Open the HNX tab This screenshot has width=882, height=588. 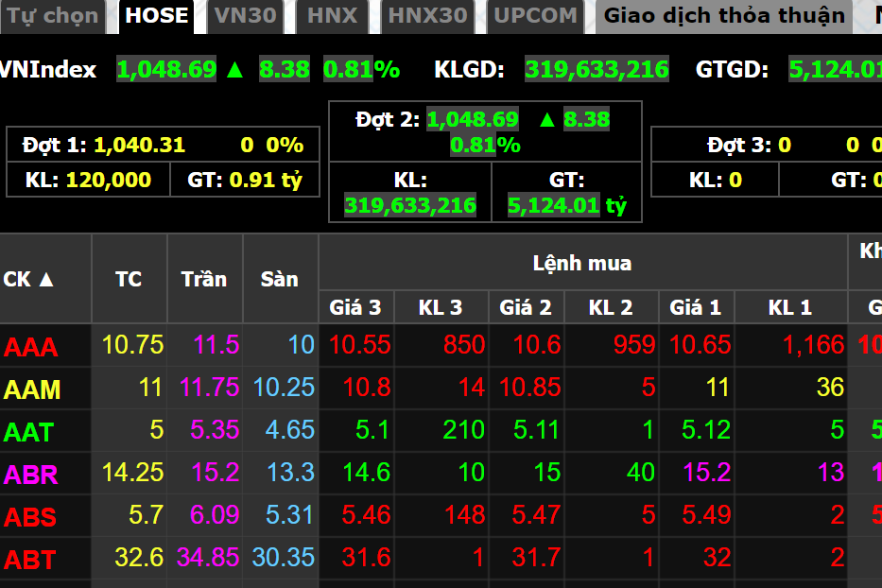(x=333, y=16)
